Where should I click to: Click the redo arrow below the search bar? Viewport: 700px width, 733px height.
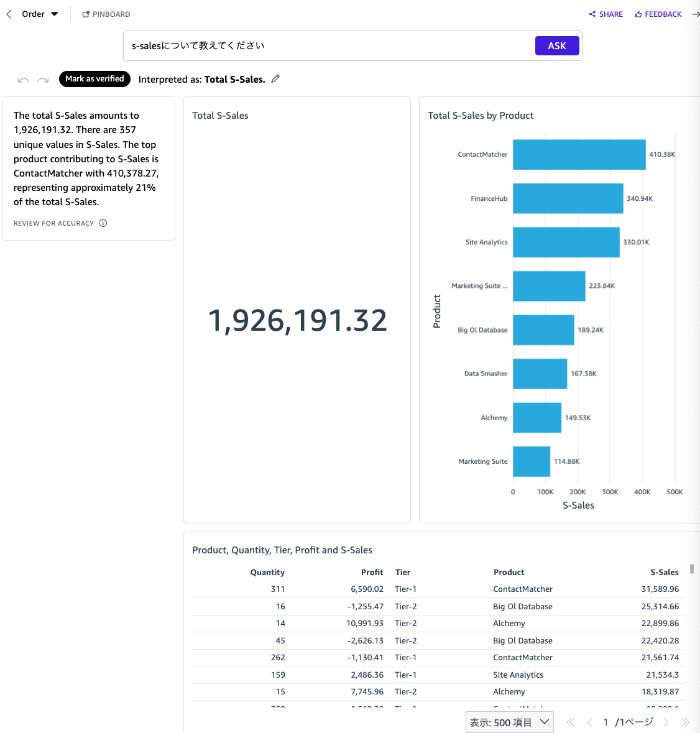click(42, 79)
